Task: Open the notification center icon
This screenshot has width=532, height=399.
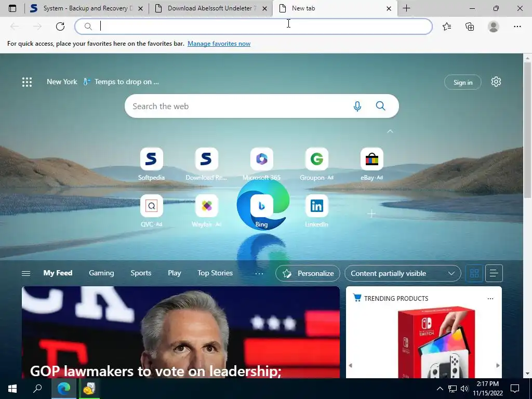Action: coord(515,389)
